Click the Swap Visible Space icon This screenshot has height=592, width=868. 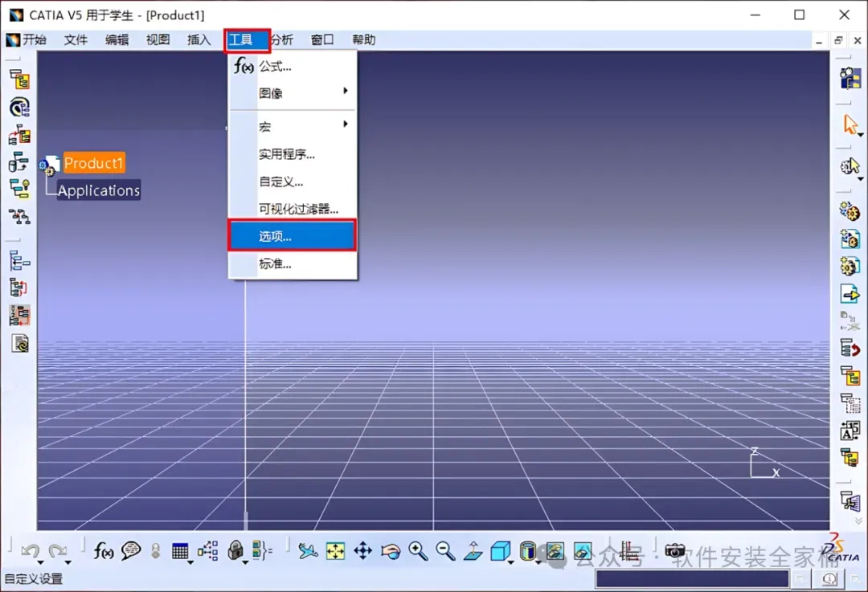coord(583,551)
